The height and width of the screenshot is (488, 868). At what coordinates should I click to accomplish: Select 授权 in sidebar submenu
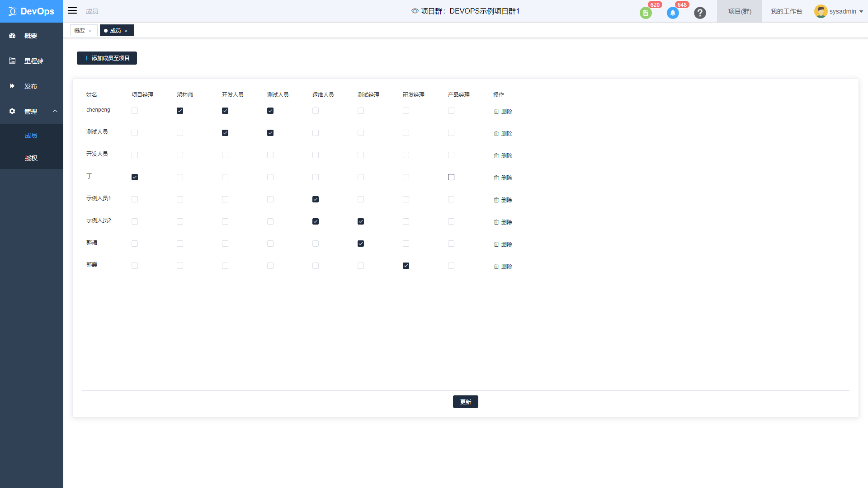(x=31, y=158)
